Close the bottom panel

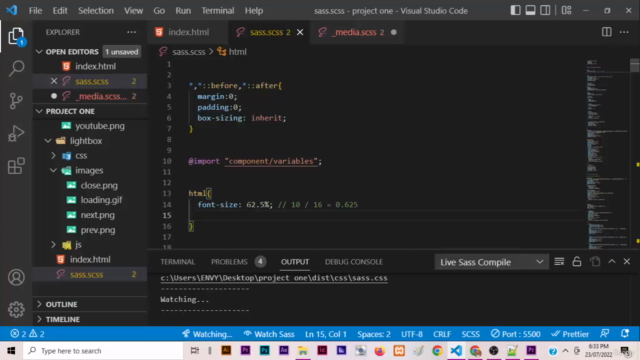(627, 262)
